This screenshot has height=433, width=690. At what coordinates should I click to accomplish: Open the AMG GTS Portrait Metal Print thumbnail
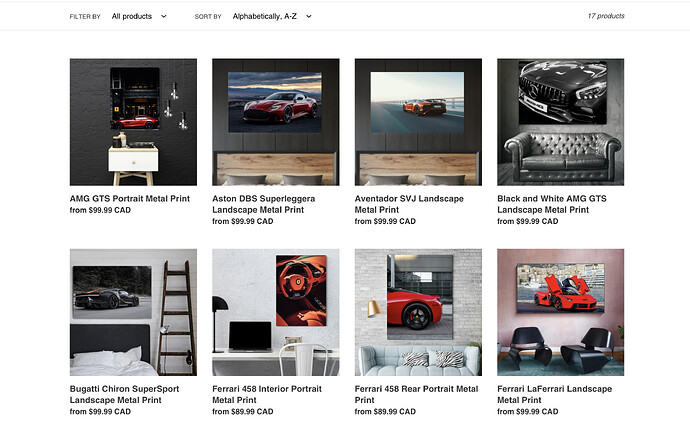pyautogui.click(x=133, y=122)
